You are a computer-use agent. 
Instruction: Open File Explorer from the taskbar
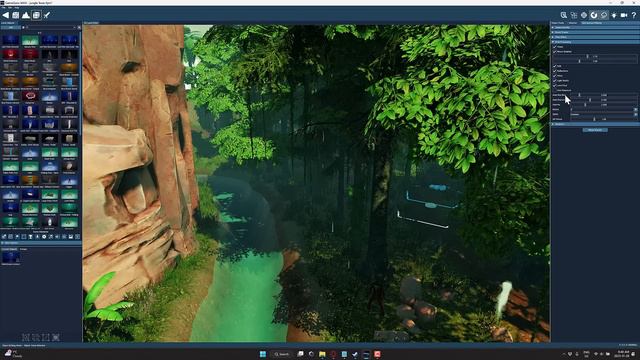click(x=322, y=354)
